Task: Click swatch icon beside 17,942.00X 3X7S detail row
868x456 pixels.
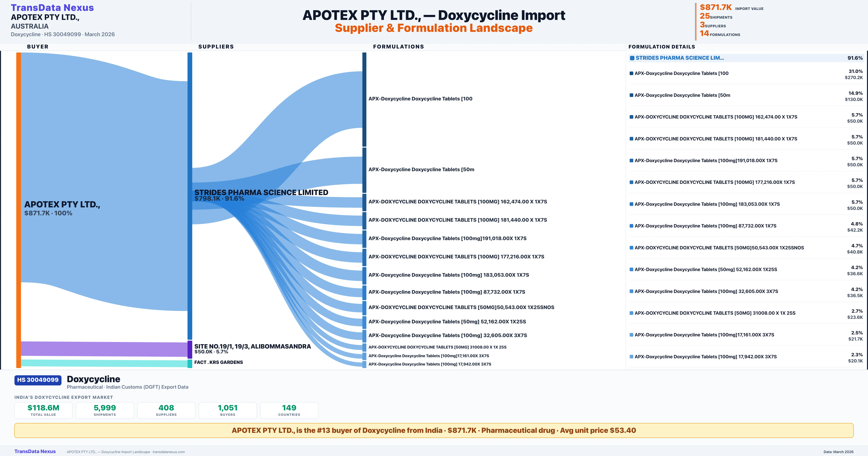Action: click(631, 357)
